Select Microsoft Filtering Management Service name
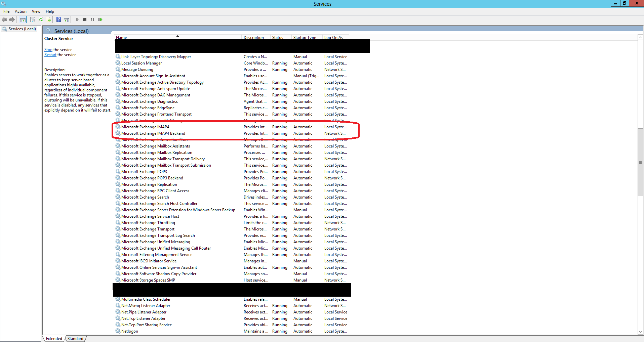644x342 pixels. pos(157,255)
